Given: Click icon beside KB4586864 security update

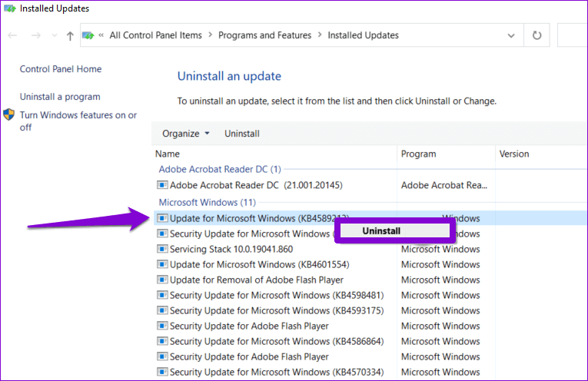Looking at the screenshot, I should [162, 341].
